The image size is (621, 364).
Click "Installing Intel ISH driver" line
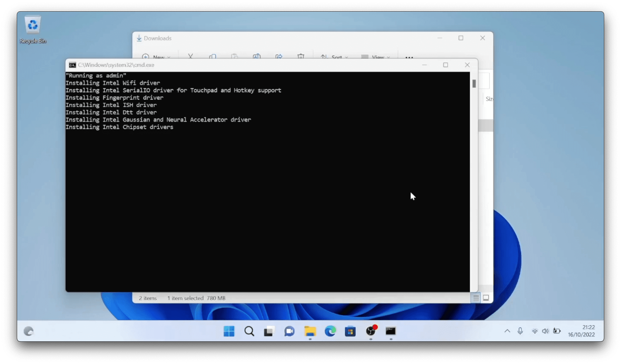click(x=111, y=105)
